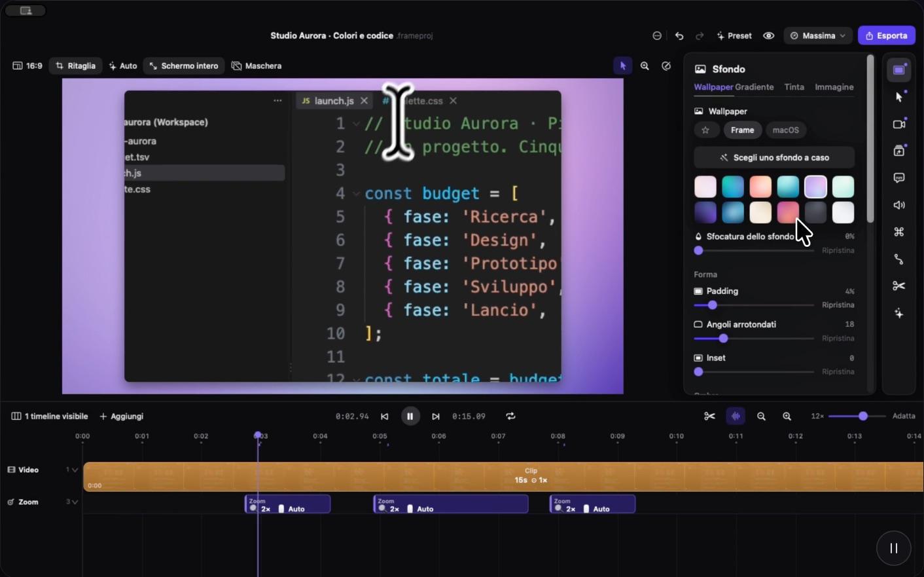Undo the last action
The image size is (924, 577).
coord(679,36)
